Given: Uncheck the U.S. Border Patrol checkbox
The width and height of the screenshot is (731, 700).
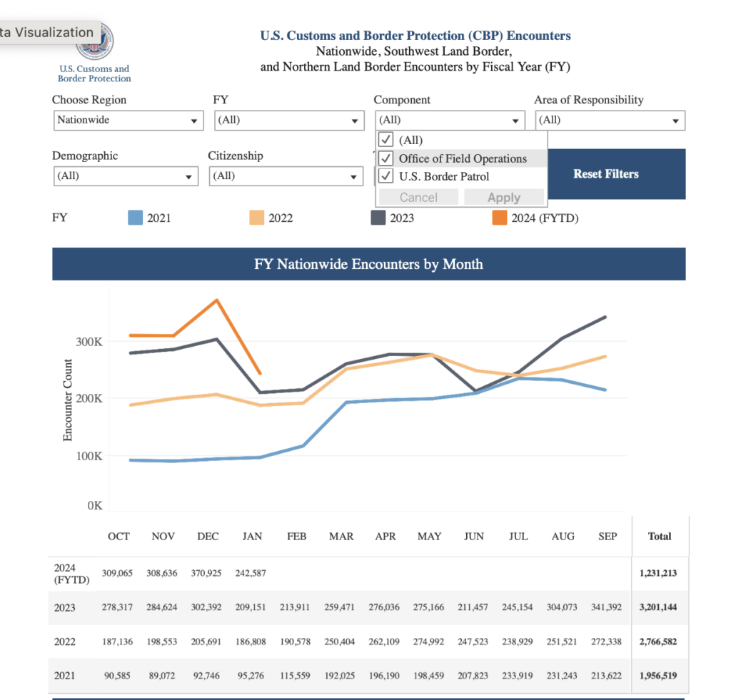Looking at the screenshot, I should pyautogui.click(x=386, y=176).
